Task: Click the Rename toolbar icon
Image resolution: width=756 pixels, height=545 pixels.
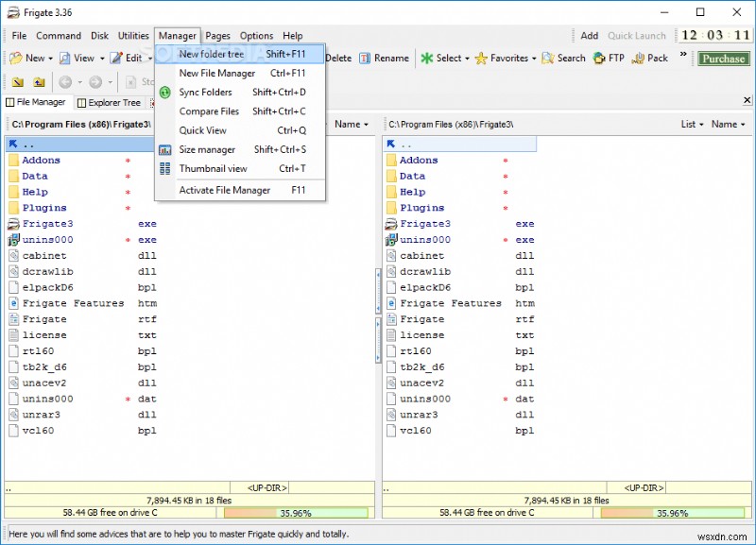Action: click(x=387, y=58)
